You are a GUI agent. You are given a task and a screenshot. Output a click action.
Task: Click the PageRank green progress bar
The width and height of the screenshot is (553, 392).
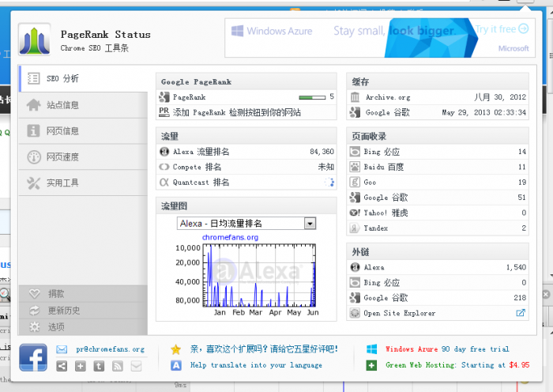(x=312, y=97)
